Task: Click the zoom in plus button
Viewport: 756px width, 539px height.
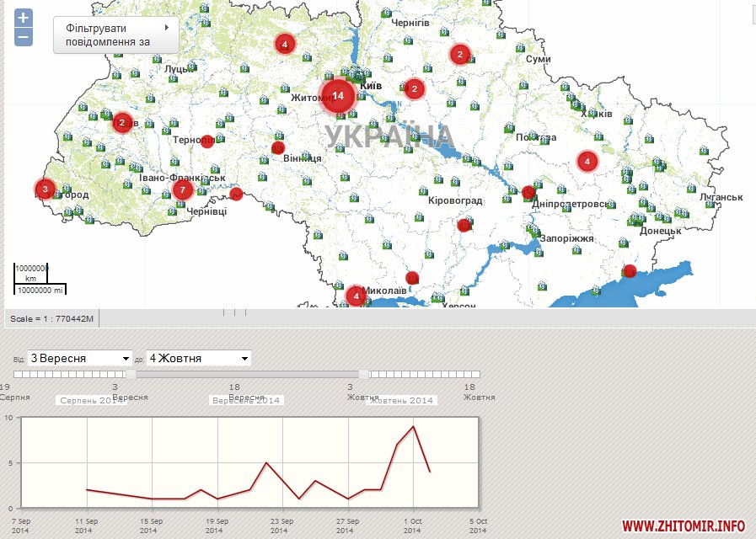Action: [24, 18]
